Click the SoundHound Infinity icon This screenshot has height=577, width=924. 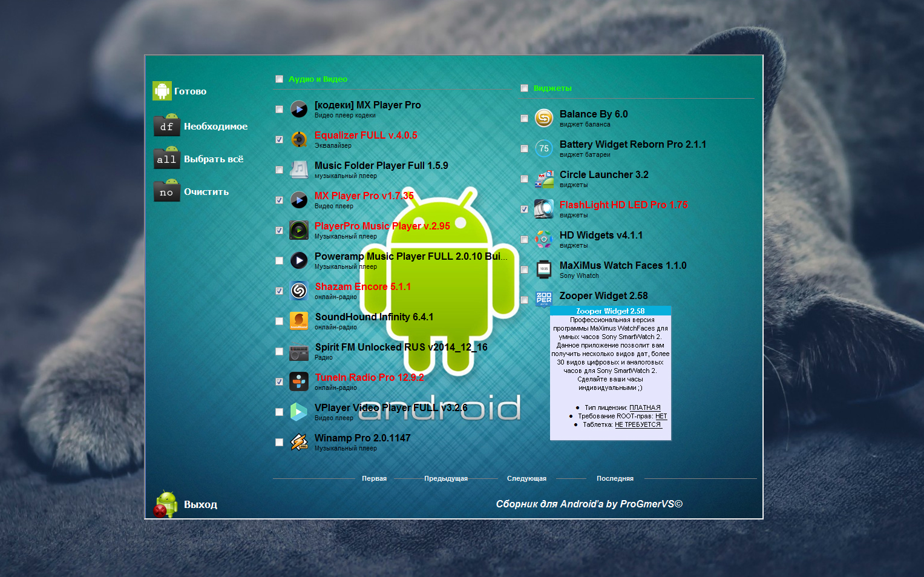pos(299,321)
